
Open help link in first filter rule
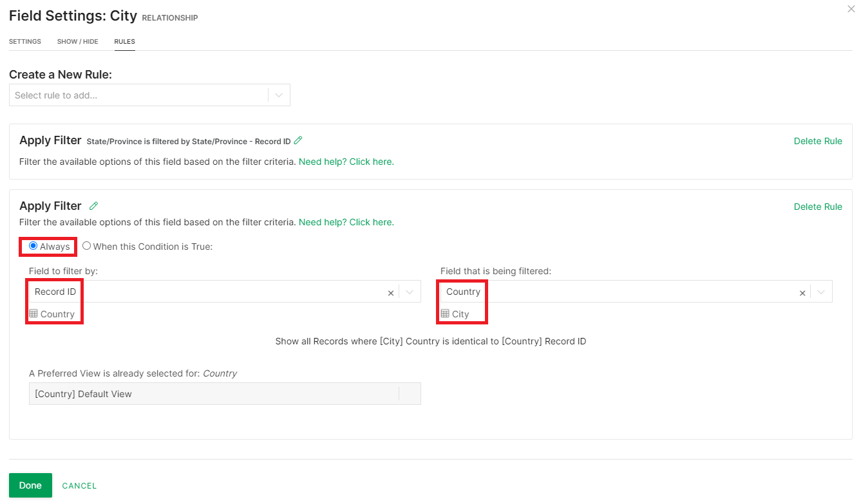(346, 162)
